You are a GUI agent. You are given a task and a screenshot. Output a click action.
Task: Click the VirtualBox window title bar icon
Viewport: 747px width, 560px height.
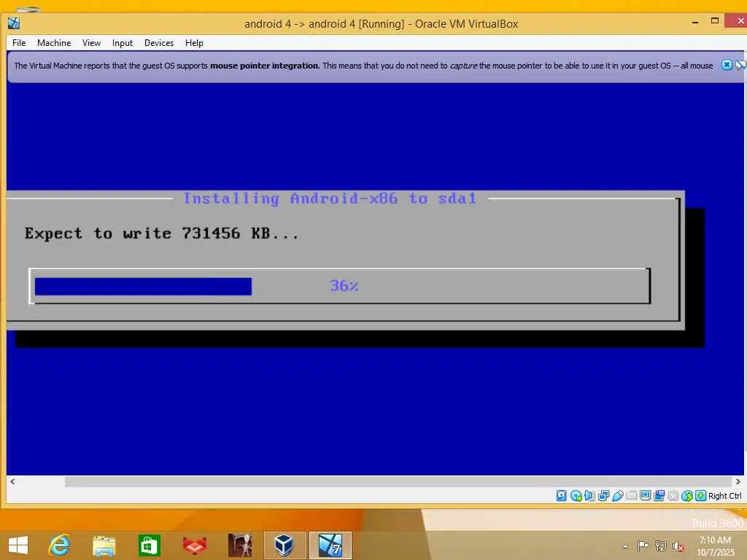click(14, 23)
